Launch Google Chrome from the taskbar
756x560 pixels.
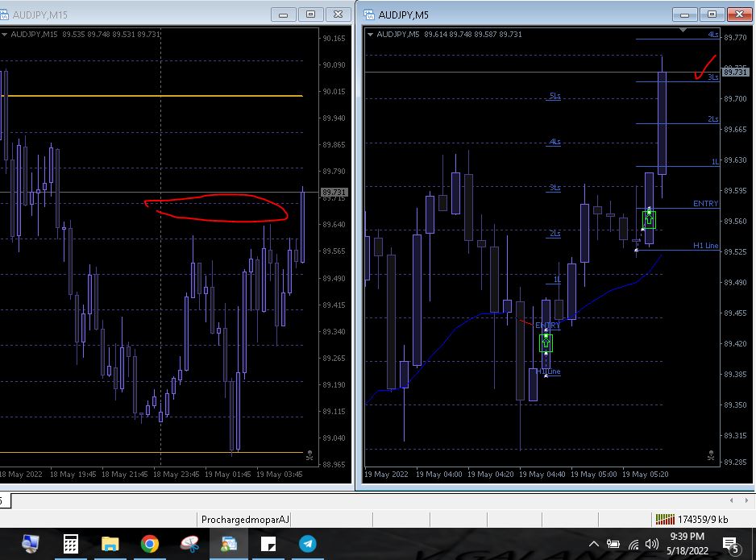(x=149, y=544)
